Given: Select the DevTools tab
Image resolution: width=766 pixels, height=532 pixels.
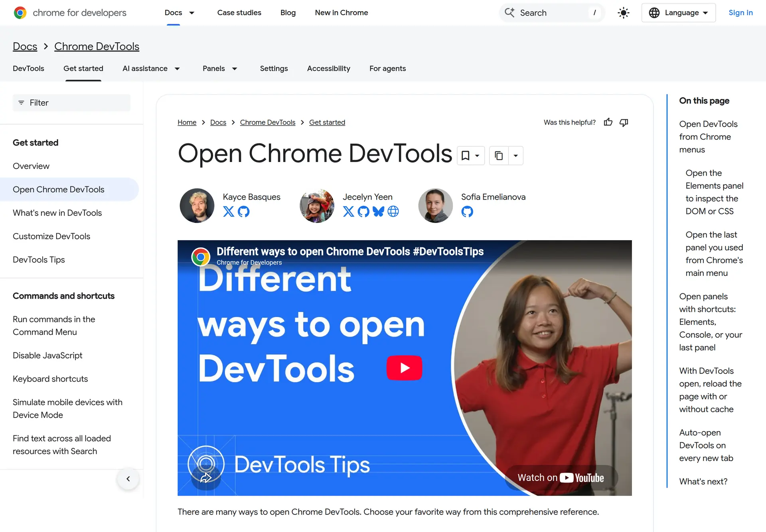Looking at the screenshot, I should pyautogui.click(x=28, y=69).
